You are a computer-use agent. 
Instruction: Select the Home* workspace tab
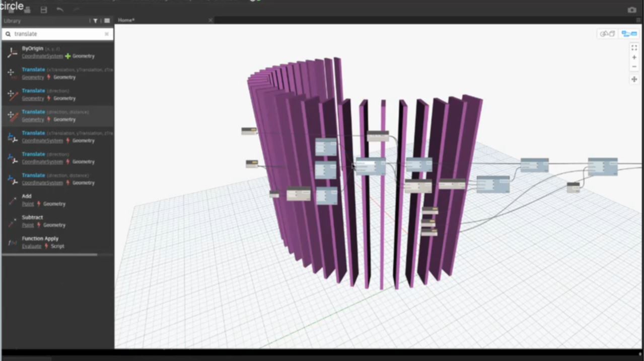(126, 20)
